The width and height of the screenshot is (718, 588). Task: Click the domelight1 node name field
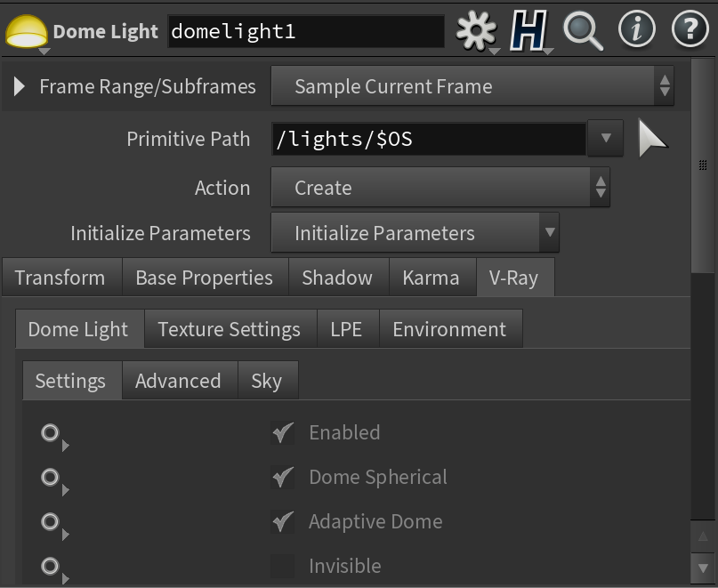pos(306,31)
